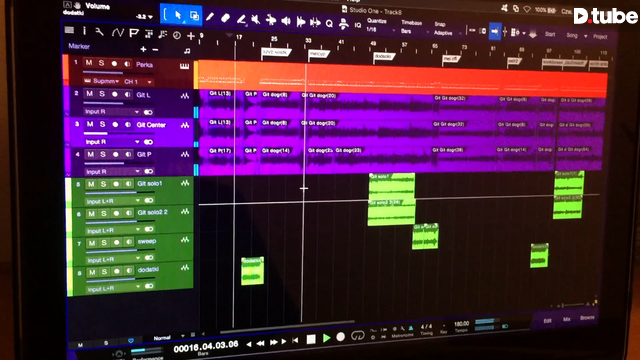The image size is (640, 360).
Task: Open the Browse panel
Action: tap(587, 318)
